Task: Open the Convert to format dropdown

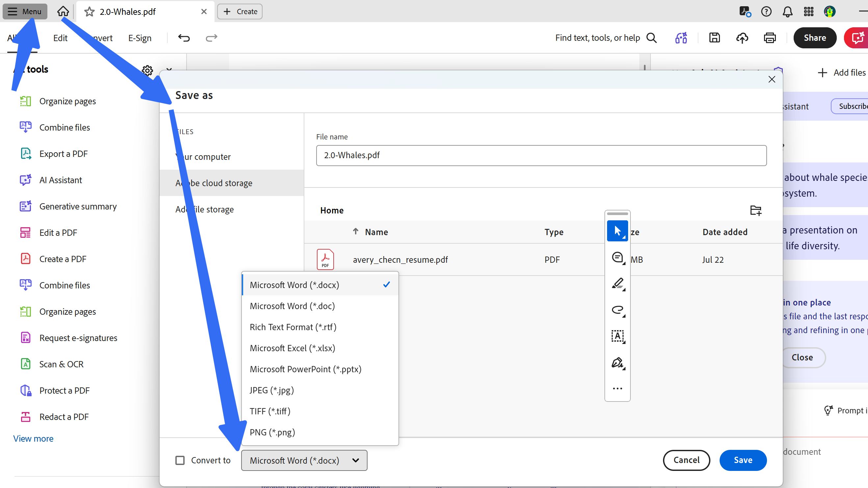Action: point(304,460)
